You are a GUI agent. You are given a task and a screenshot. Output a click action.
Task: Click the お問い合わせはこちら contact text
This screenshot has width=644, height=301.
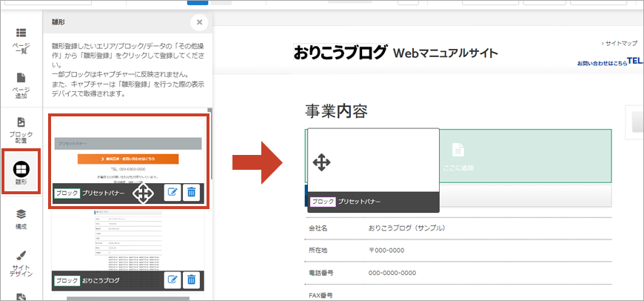click(x=601, y=63)
